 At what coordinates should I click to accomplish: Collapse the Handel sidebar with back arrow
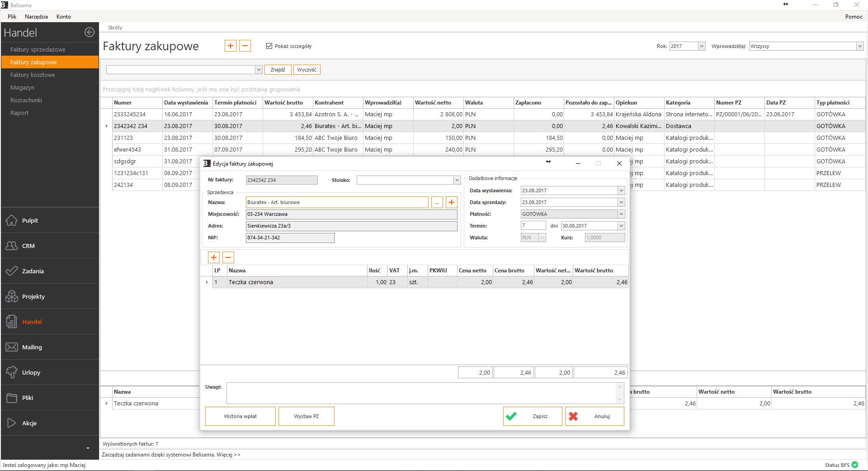tap(90, 32)
